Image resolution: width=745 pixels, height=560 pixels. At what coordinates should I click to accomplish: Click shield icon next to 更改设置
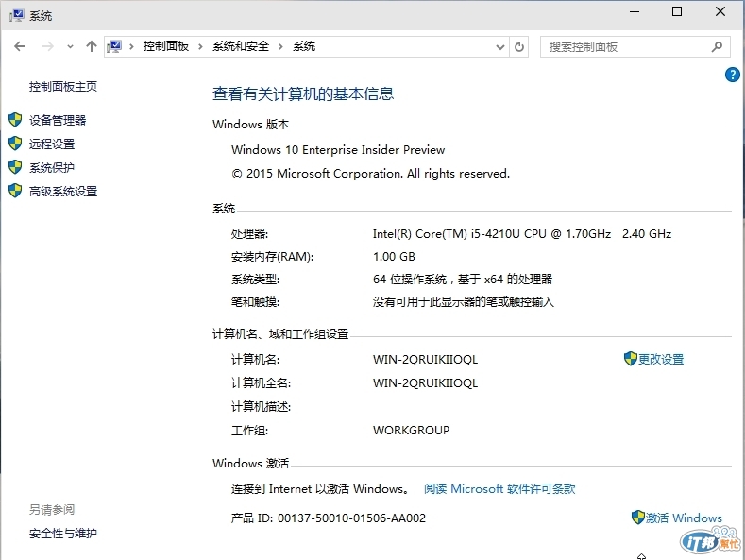click(631, 359)
